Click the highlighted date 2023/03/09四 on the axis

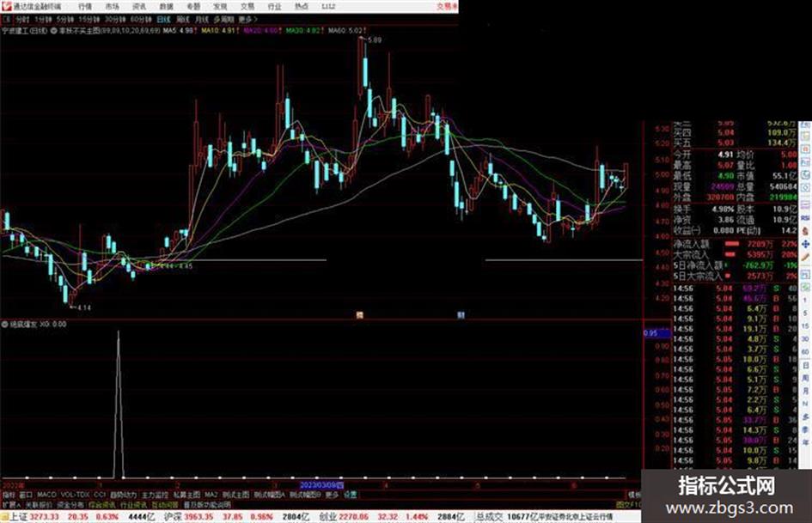(x=322, y=486)
